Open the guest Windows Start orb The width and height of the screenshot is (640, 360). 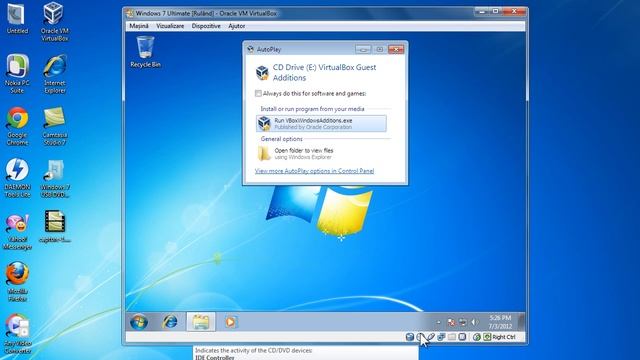pyautogui.click(x=139, y=322)
